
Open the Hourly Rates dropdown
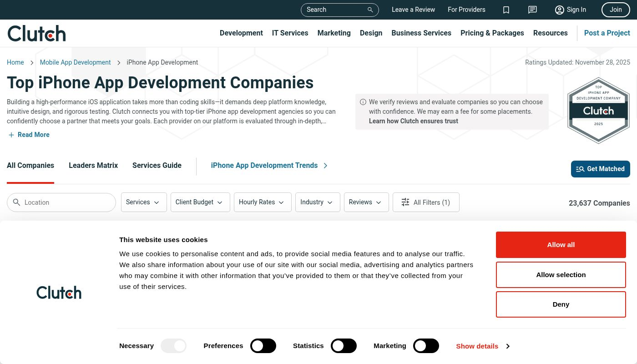pyautogui.click(x=263, y=202)
